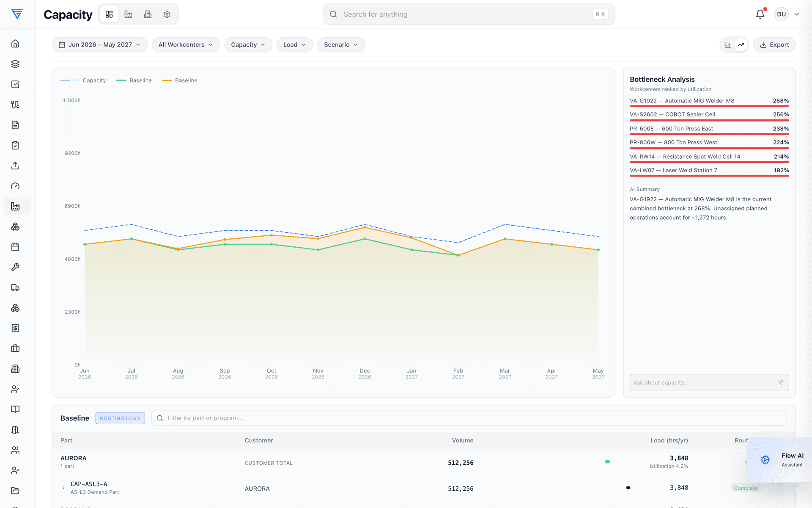
Task: Click the Export button
Action: point(774,44)
